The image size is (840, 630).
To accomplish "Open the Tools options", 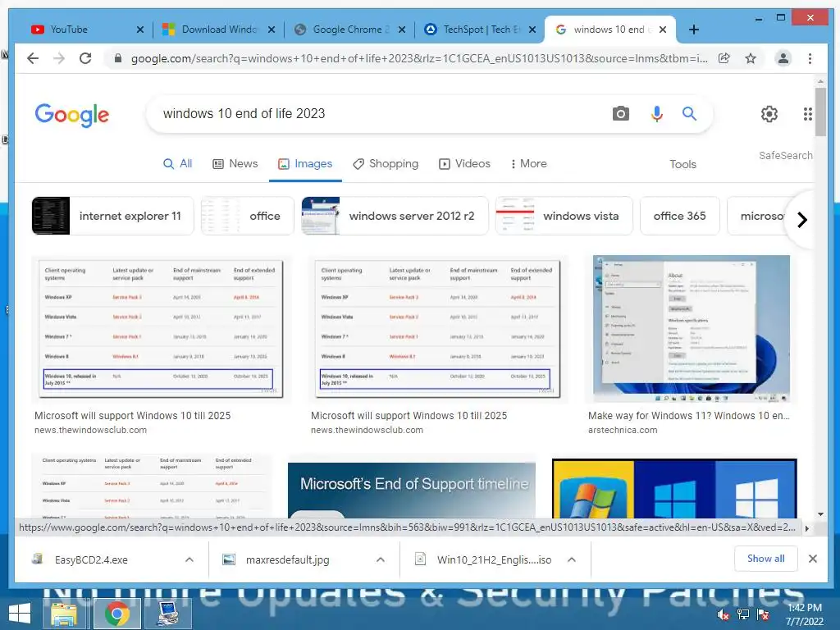I will pyautogui.click(x=682, y=164).
